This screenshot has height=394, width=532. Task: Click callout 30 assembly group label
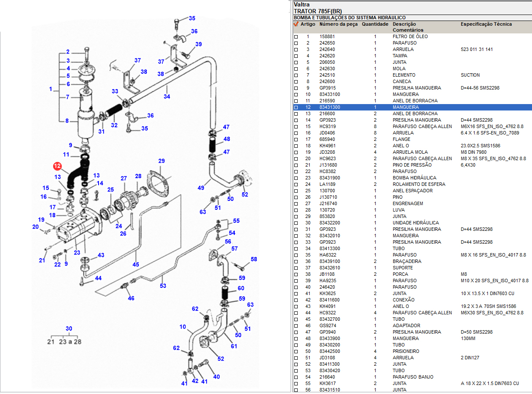click(69, 329)
